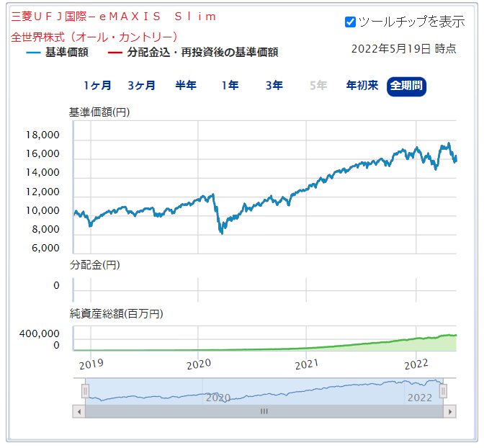Select the 1ヶ月 period tab
The width and height of the screenshot is (484, 448).
(97, 86)
